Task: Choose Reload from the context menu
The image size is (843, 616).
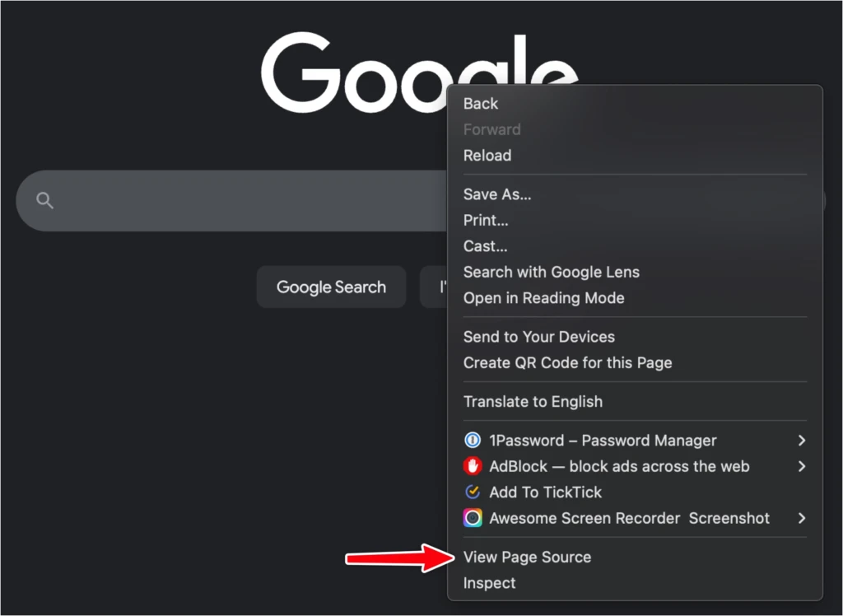Action: tap(487, 155)
